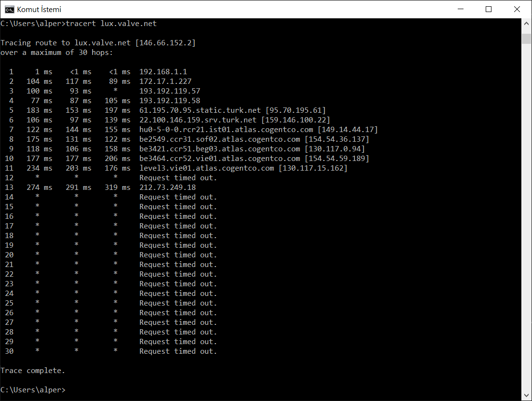
Task: Click the scrollbar up arrow
Action: click(x=526, y=24)
